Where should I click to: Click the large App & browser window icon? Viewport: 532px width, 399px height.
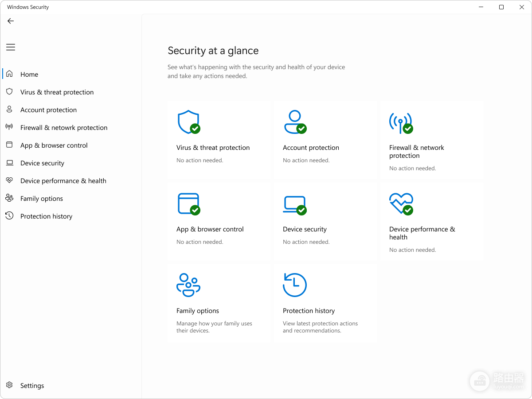click(189, 204)
